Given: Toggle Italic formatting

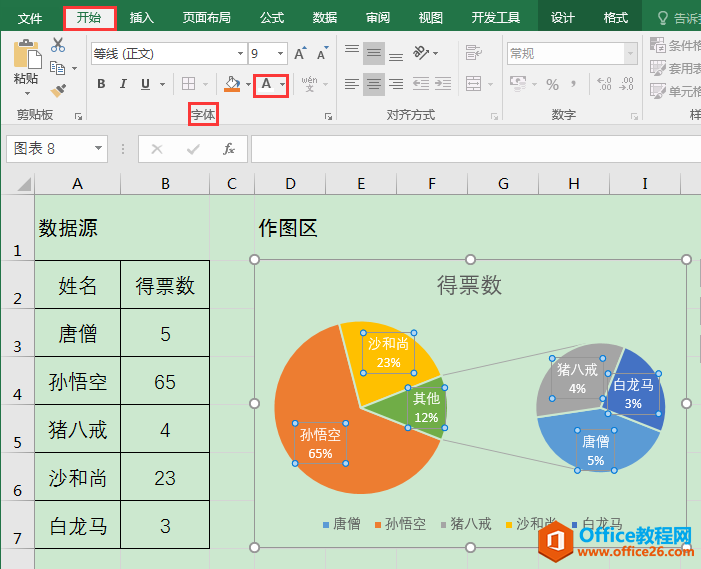Looking at the screenshot, I should (x=123, y=84).
